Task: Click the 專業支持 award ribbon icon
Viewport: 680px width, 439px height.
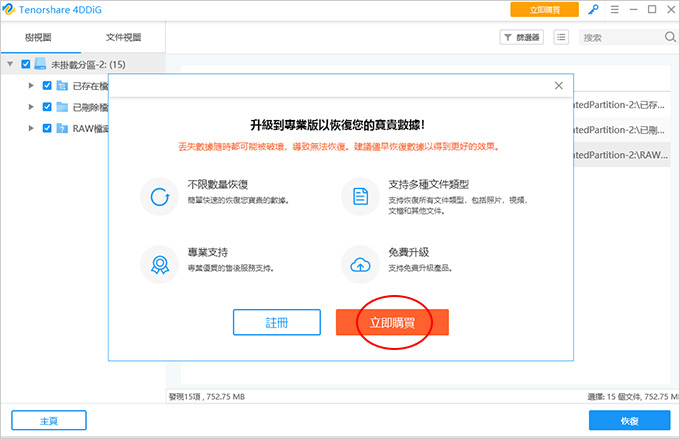Action: pyautogui.click(x=160, y=264)
